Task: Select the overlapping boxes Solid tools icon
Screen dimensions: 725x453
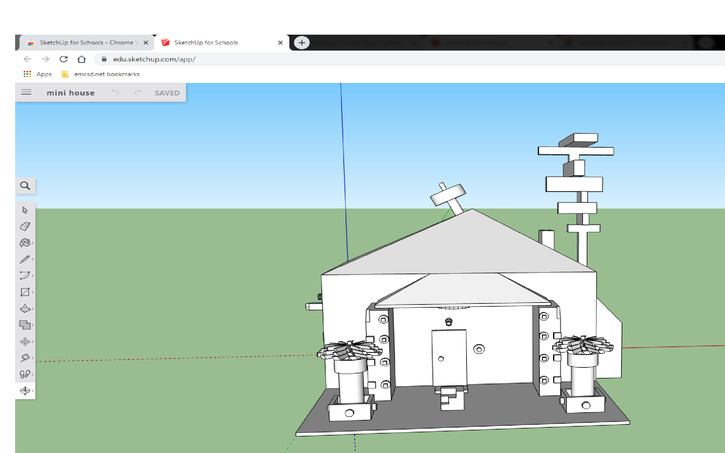Action: [x=26, y=325]
